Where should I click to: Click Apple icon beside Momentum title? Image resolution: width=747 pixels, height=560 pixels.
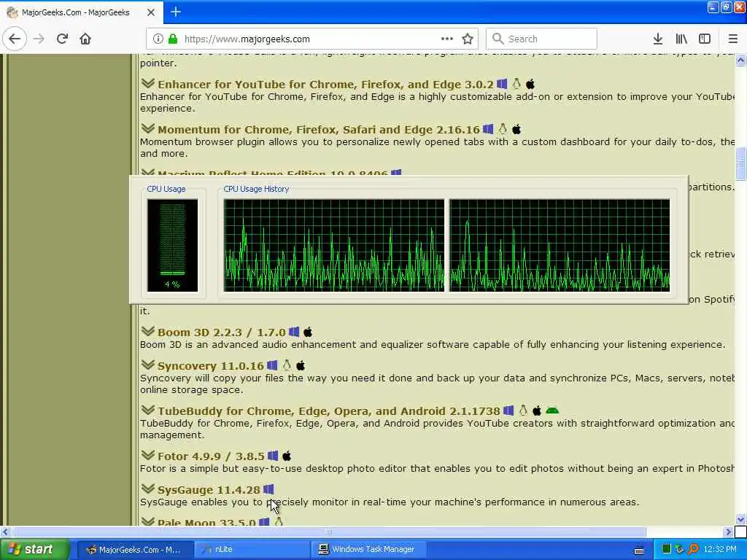[x=516, y=129]
